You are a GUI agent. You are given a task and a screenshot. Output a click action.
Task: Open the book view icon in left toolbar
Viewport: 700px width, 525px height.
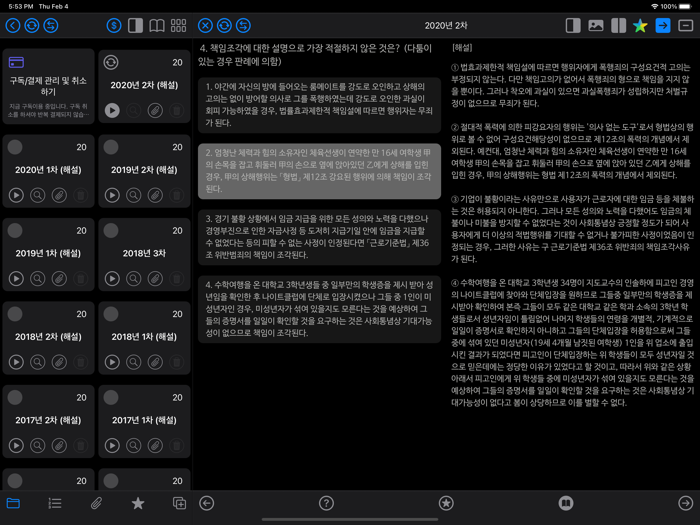(x=157, y=25)
